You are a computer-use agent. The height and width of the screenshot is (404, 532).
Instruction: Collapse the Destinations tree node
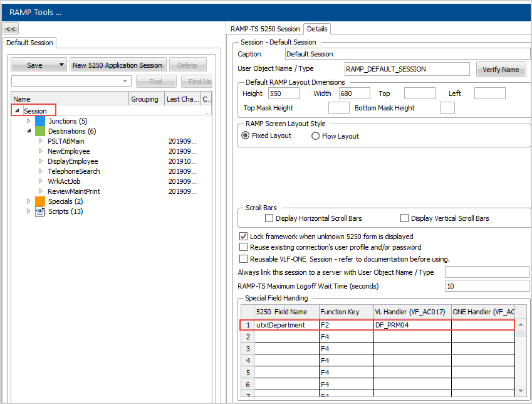click(28, 131)
